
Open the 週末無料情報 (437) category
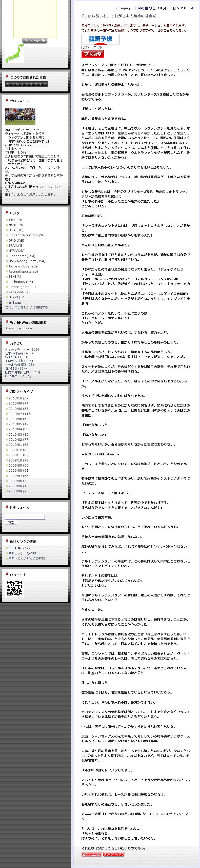19,354
